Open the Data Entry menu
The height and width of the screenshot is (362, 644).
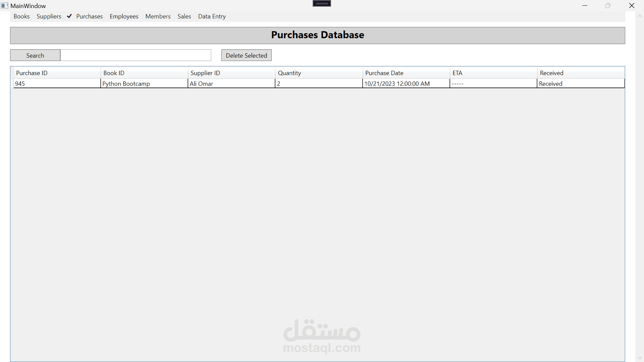point(212,16)
